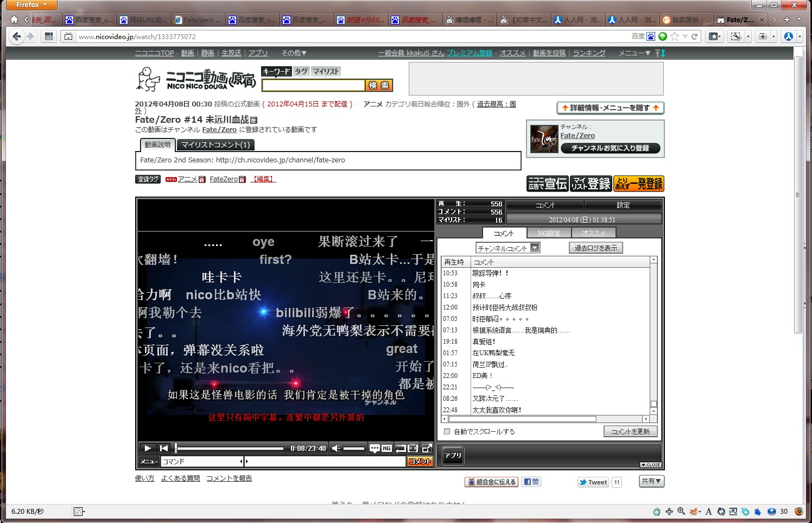
Task: Click とりあえず一発登録 button
Action: pos(639,184)
